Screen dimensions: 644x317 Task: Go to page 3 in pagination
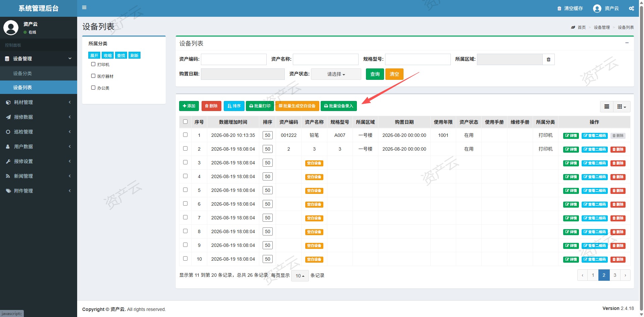615,275
